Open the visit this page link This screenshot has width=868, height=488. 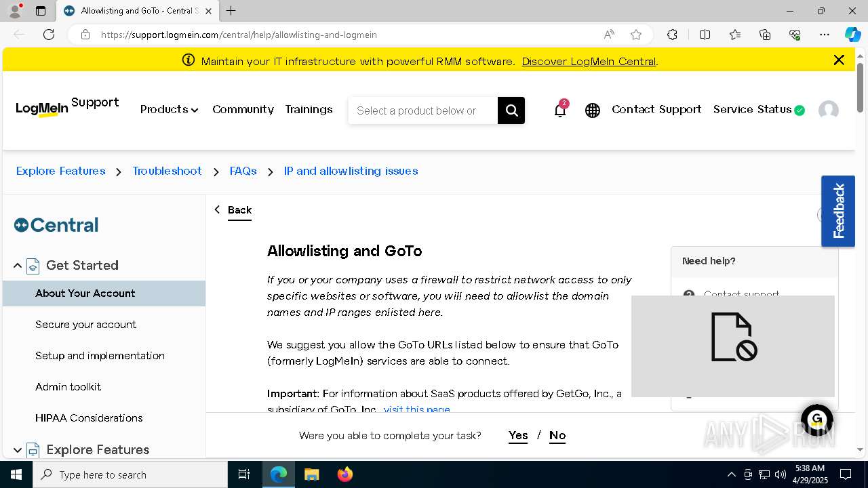pyautogui.click(x=416, y=409)
